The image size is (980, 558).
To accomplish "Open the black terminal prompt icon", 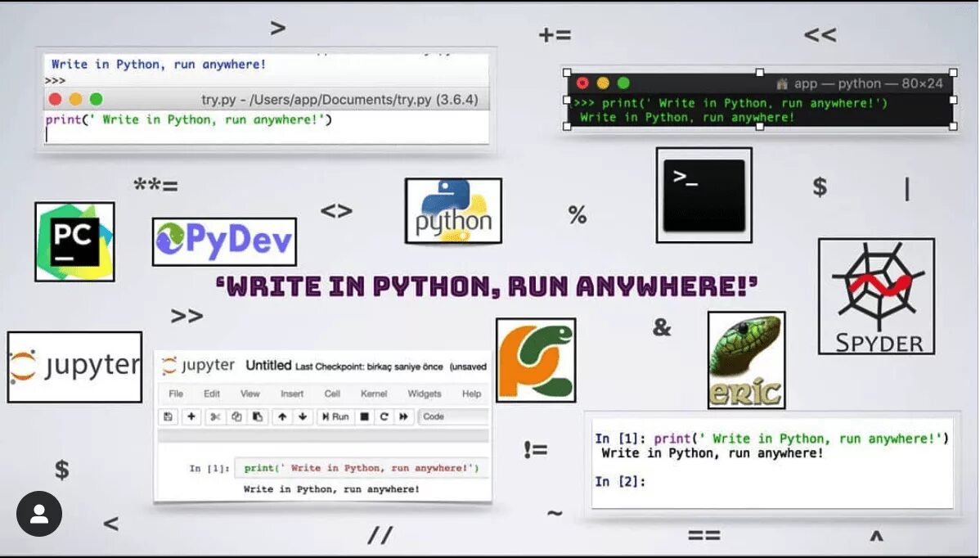I will point(704,195).
